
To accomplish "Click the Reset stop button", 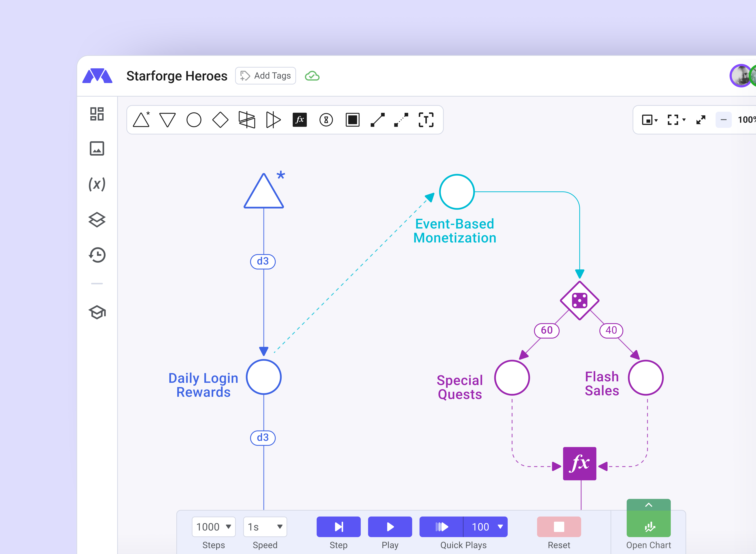I will click(559, 527).
